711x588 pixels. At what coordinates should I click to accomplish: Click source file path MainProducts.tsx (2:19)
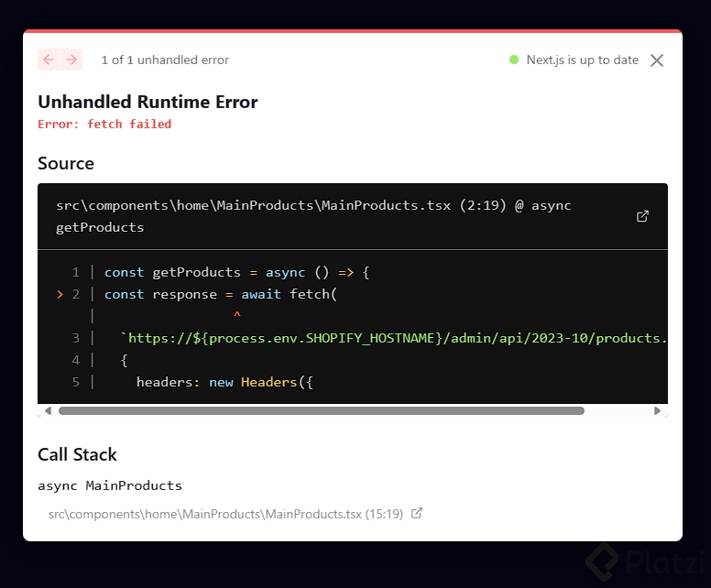tap(313, 216)
